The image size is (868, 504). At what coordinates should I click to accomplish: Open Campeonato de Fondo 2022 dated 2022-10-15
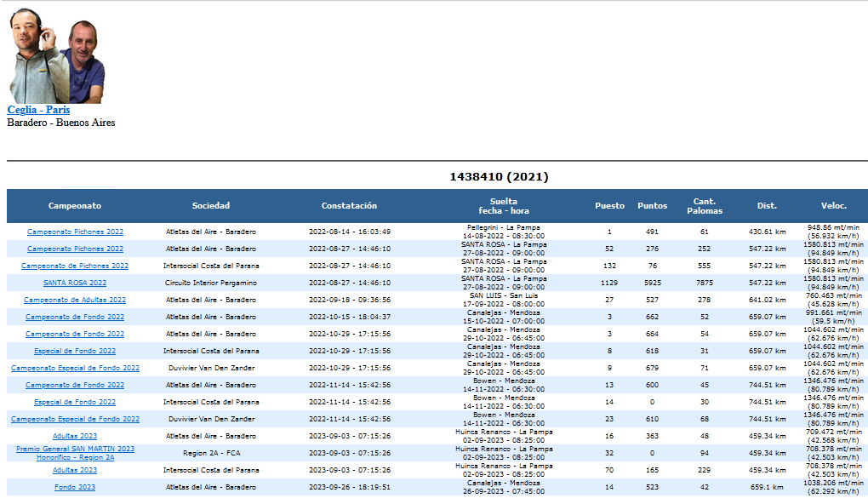pyautogui.click(x=75, y=317)
